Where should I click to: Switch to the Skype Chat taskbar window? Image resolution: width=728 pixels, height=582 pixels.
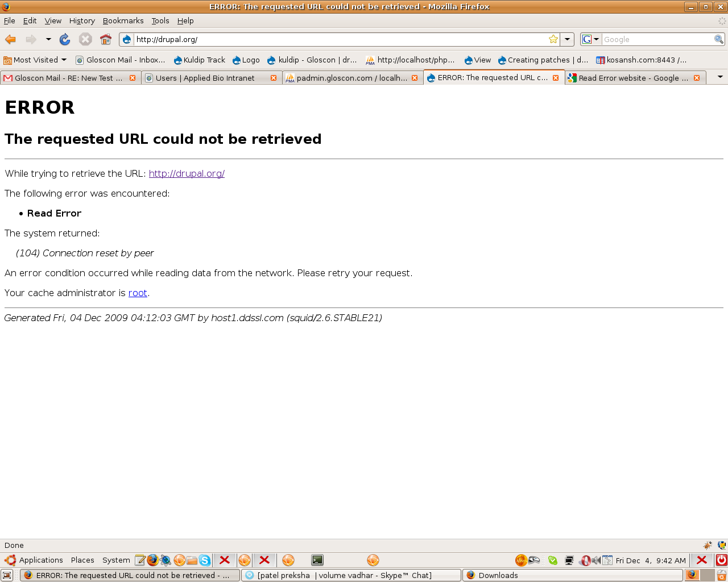pos(351,575)
